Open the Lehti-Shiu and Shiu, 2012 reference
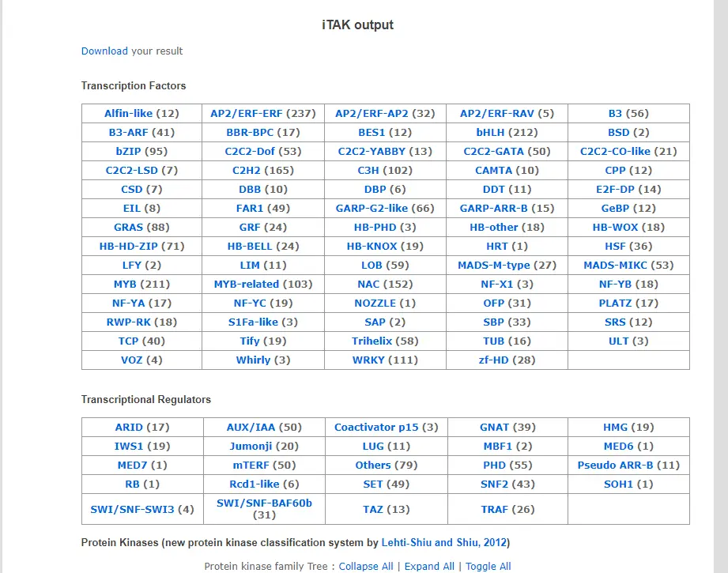 click(x=444, y=543)
